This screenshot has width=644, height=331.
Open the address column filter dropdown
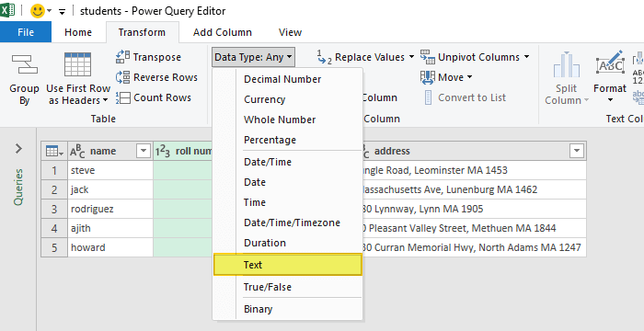point(577,151)
